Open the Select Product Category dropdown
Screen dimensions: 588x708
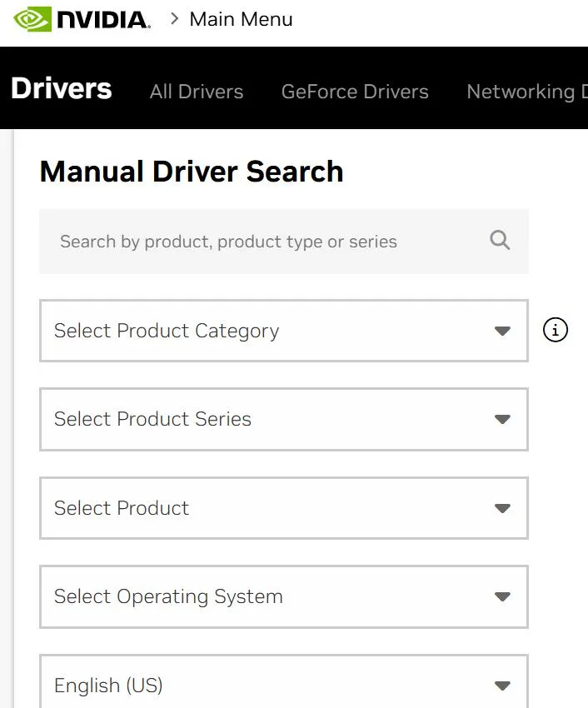[x=267, y=331]
